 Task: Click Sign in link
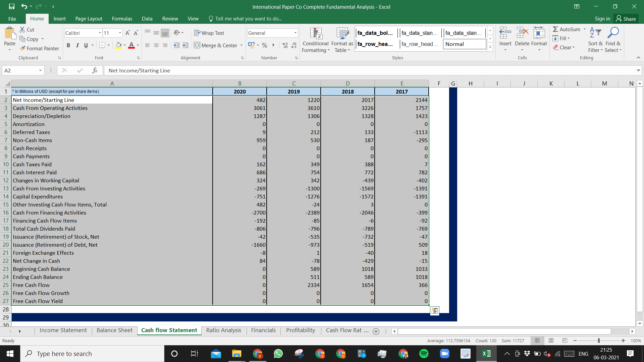602,19
